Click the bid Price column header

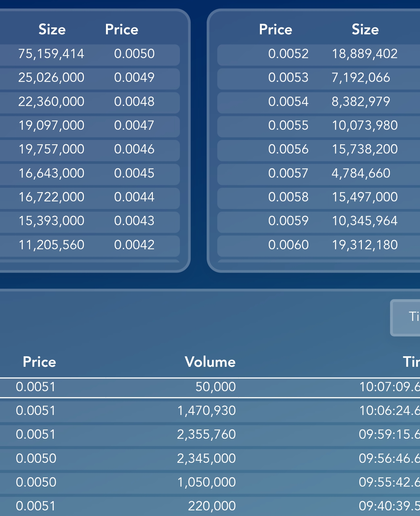pos(122,30)
